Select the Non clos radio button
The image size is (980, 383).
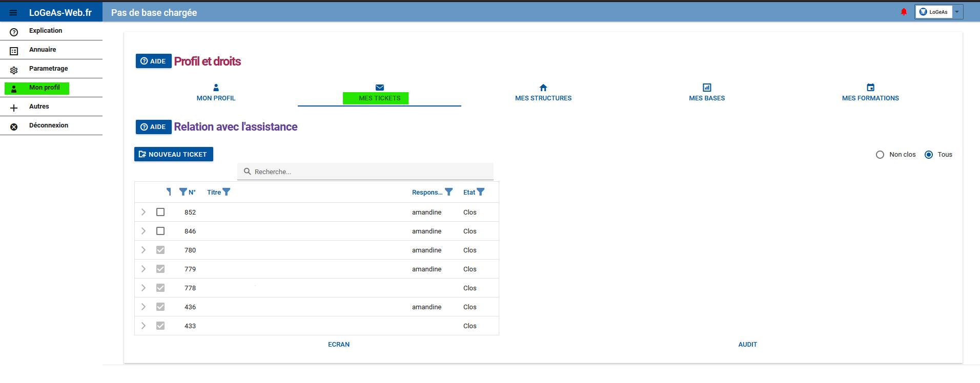880,155
